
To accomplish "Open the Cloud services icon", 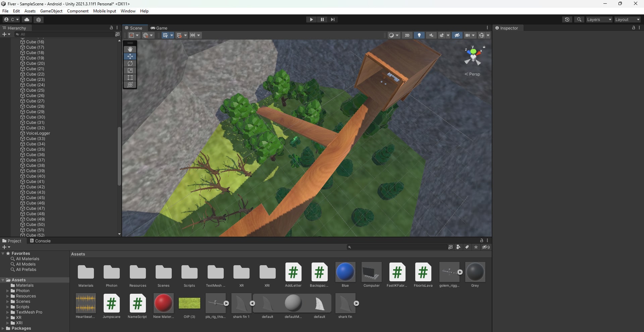I will [27, 19].
